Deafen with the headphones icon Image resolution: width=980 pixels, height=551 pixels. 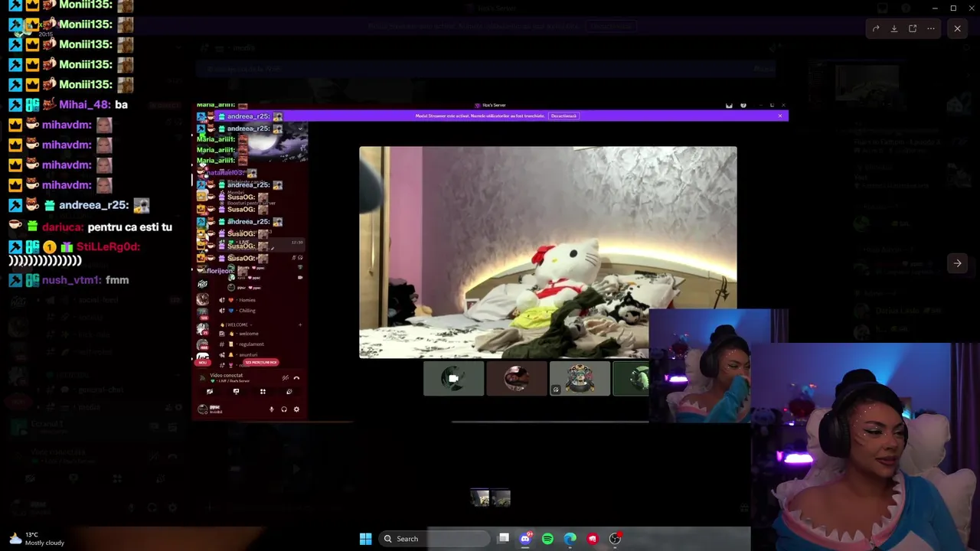(x=284, y=409)
